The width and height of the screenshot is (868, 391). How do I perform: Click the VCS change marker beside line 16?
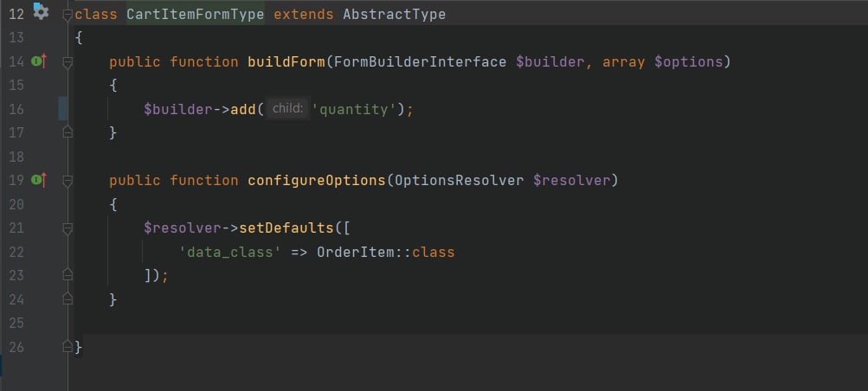click(x=63, y=108)
